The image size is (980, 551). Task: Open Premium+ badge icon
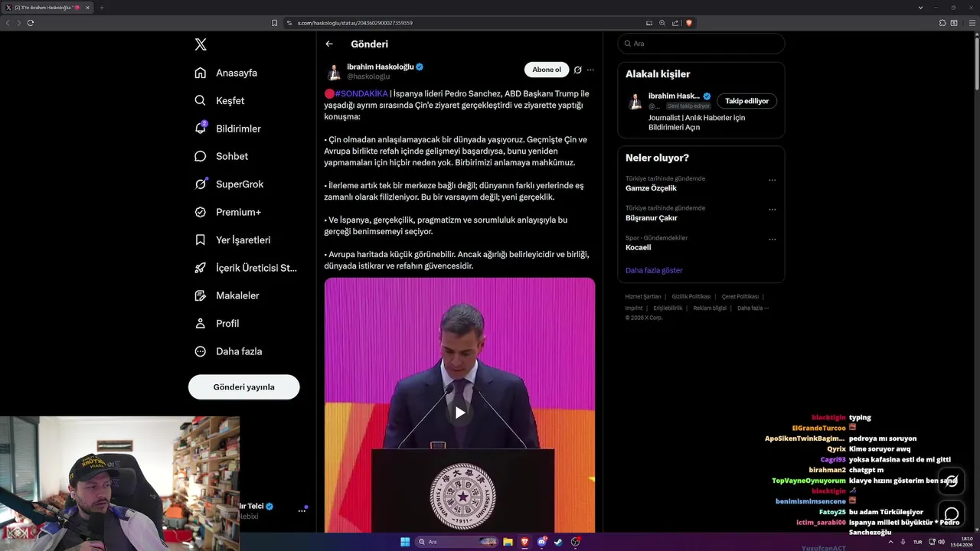click(201, 212)
